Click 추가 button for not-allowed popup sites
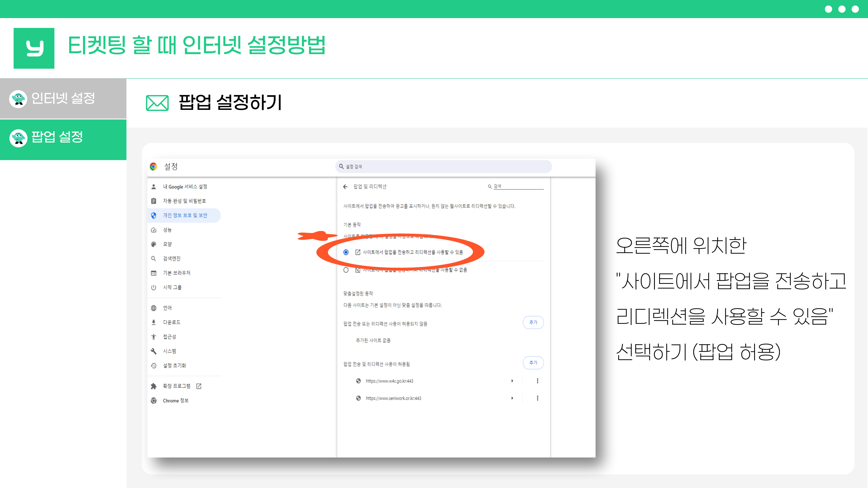The width and height of the screenshot is (868, 488). (533, 322)
